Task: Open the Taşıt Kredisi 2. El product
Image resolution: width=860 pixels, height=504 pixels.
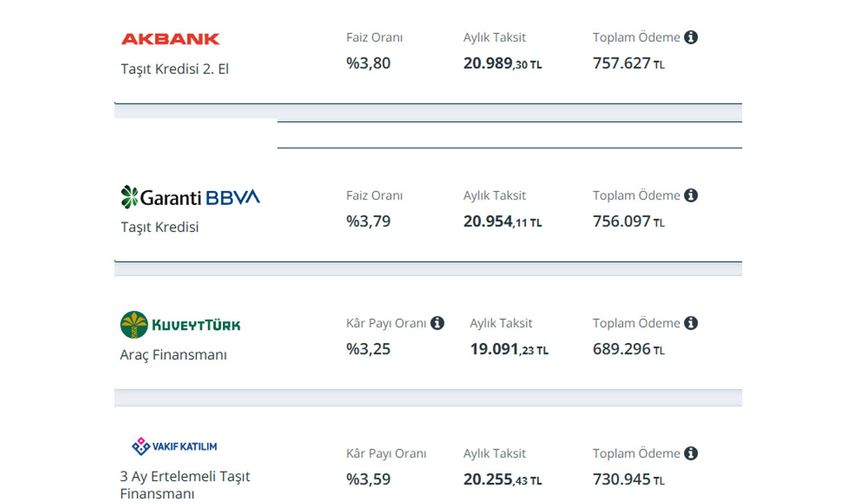Action: [175, 69]
